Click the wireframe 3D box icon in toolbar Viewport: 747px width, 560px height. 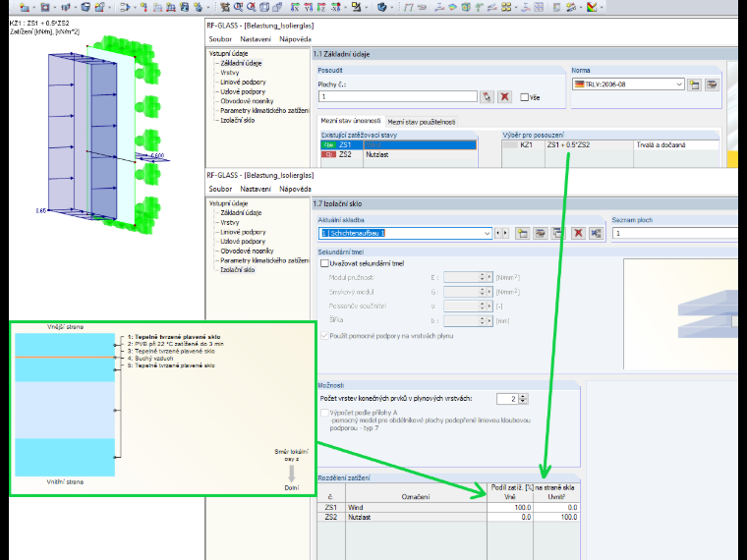[264, 7]
